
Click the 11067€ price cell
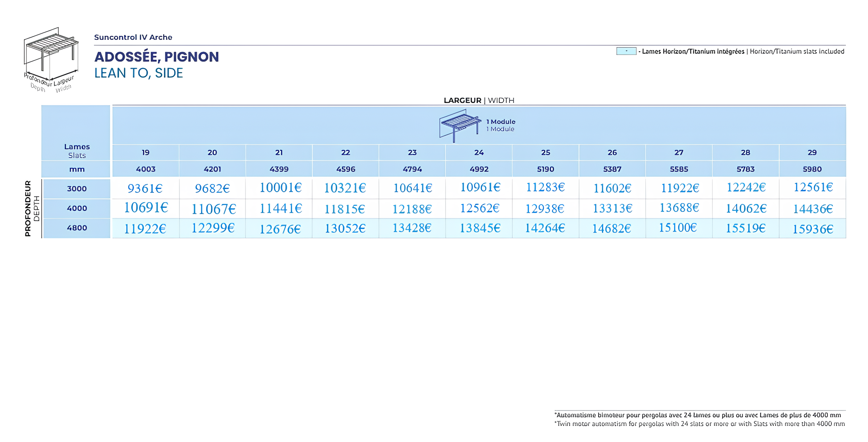click(214, 209)
